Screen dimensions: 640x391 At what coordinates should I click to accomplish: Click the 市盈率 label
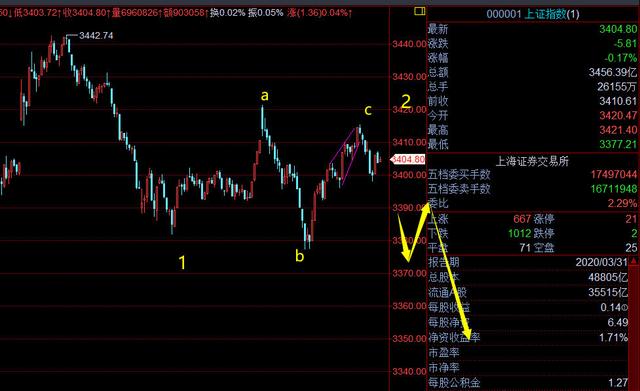444,353
